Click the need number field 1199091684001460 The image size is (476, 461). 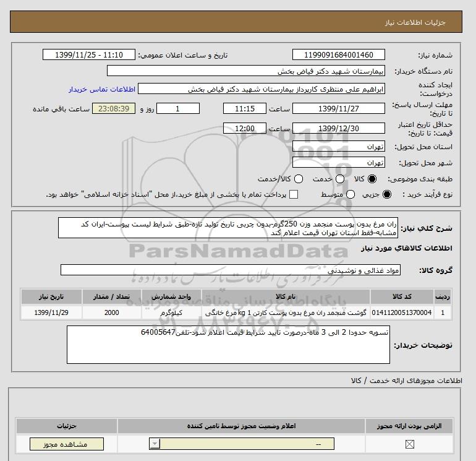339,55
